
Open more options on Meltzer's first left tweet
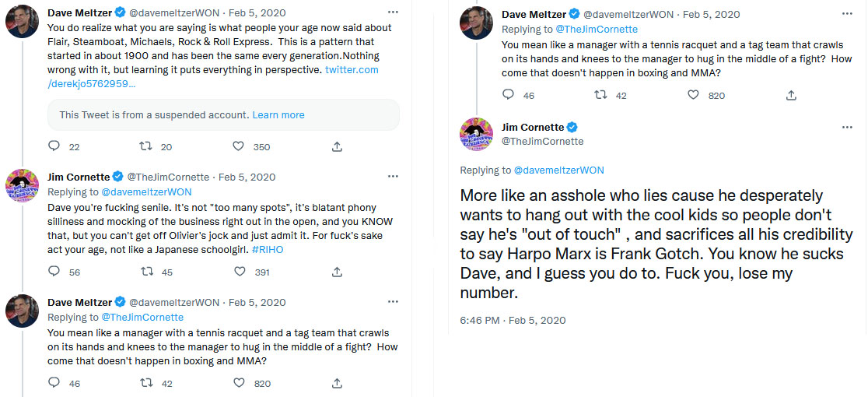394,13
